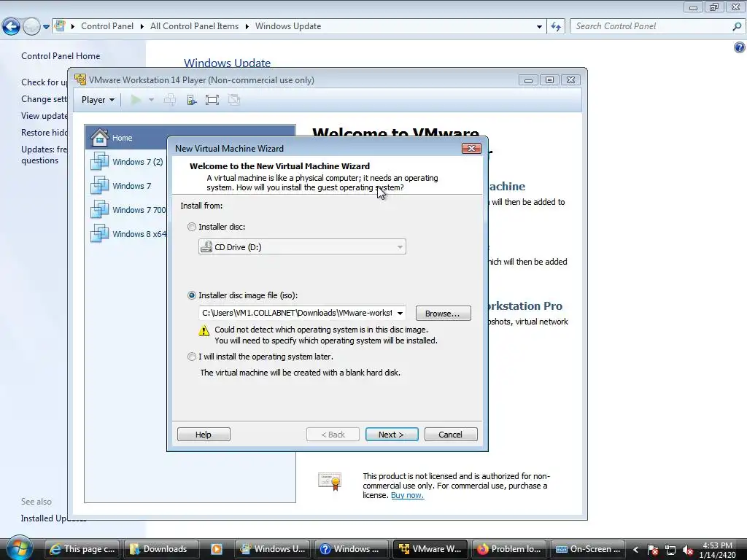This screenshot has height=560, width=747.
Task: Click the green Power On play icon
Action: tap(136, 99)
